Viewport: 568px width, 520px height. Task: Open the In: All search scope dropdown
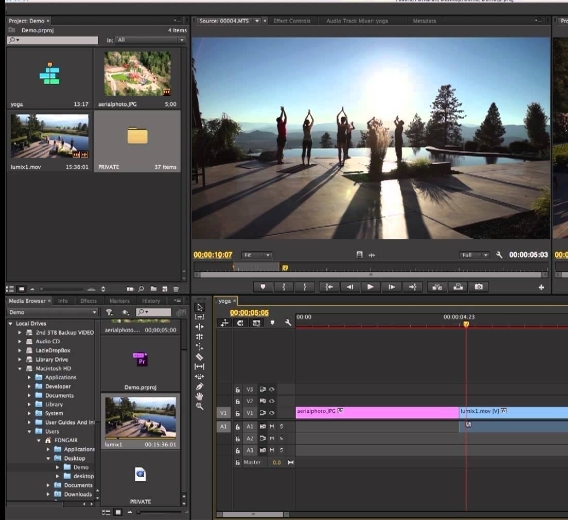click(151, 40)
